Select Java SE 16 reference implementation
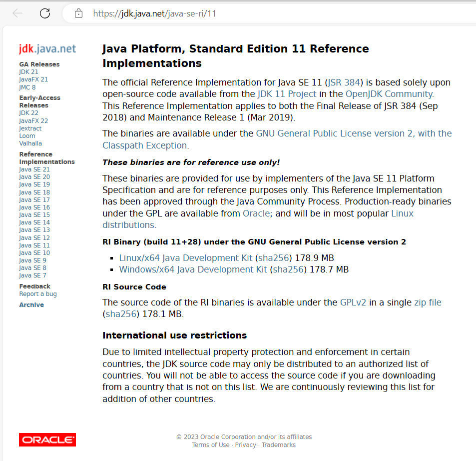 click(x=34, y=207)
